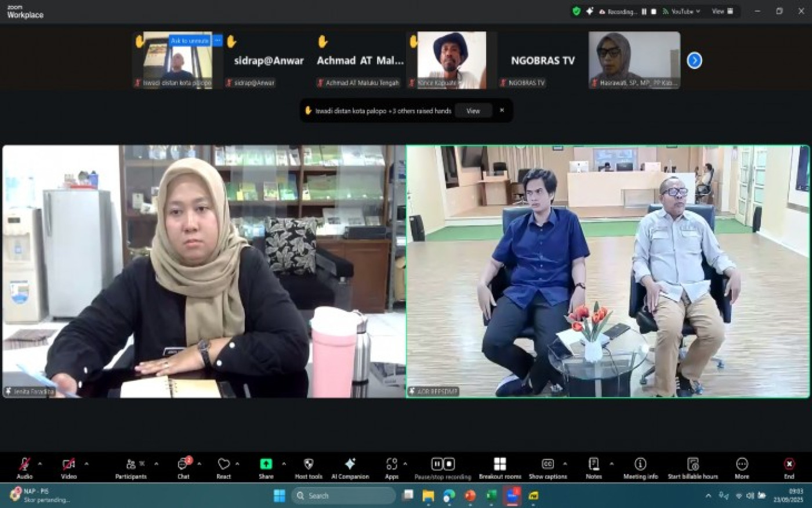The height and width of the screenshot is (508, 812).
Task: Toggle Show captions
Action: (x=548, y=467)
